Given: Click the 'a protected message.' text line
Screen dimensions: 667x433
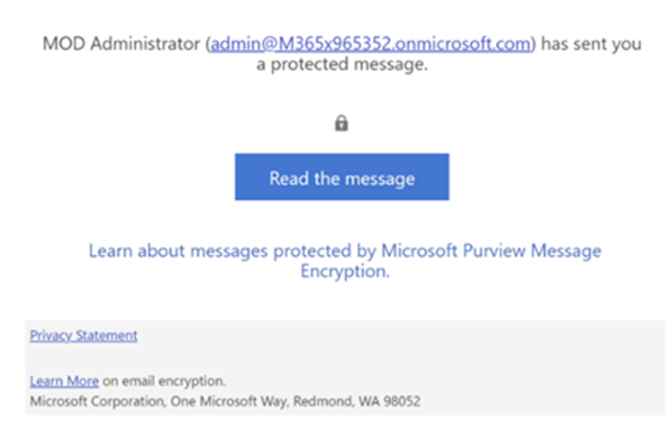Looking at the screenshot, I should (x=342, y=64).
